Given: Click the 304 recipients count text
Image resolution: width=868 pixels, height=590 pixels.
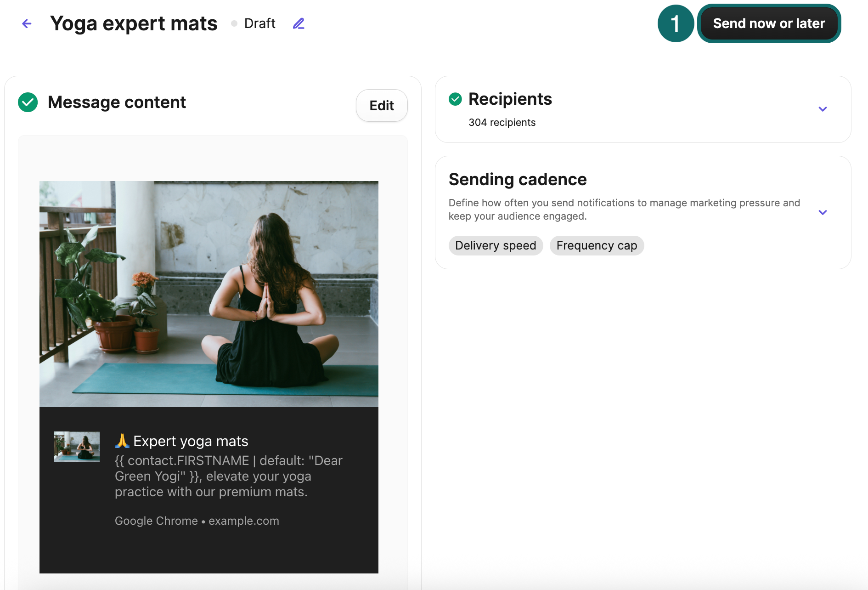Looking at the screenshot, I should coord(502,122).
